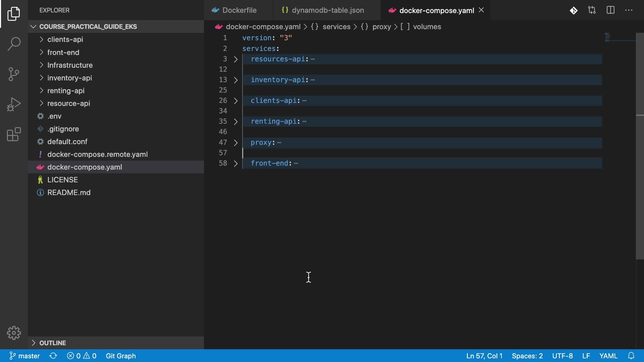The width and height of the screenshot is (644, 362).
Task: Click the Manage gear icon
Action: [x=14, y=333]
